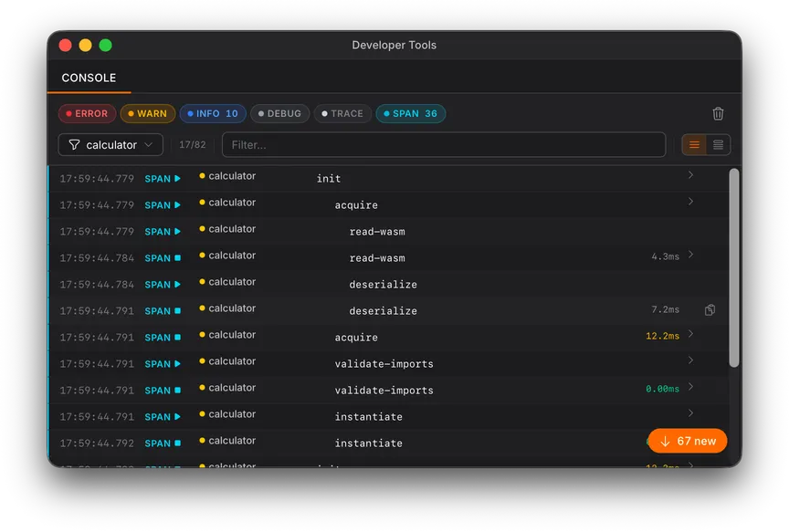Jump to the 67 new messages
The width and height of the screenshot is (789, 532).
click(x=688, y=441)
